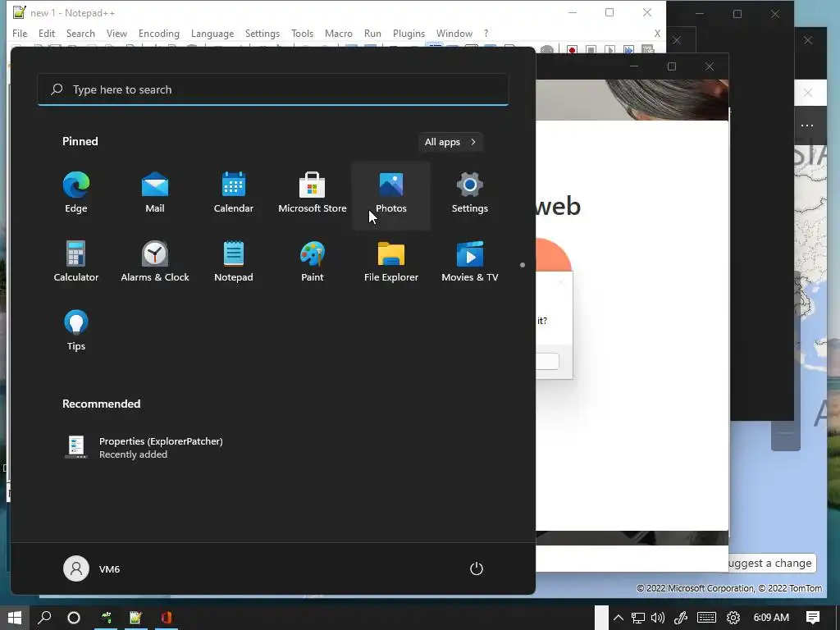The image size is (840, 630).
Task: Click the 6:09 AM taskbar clock
Action: click(x=771, y=618)
